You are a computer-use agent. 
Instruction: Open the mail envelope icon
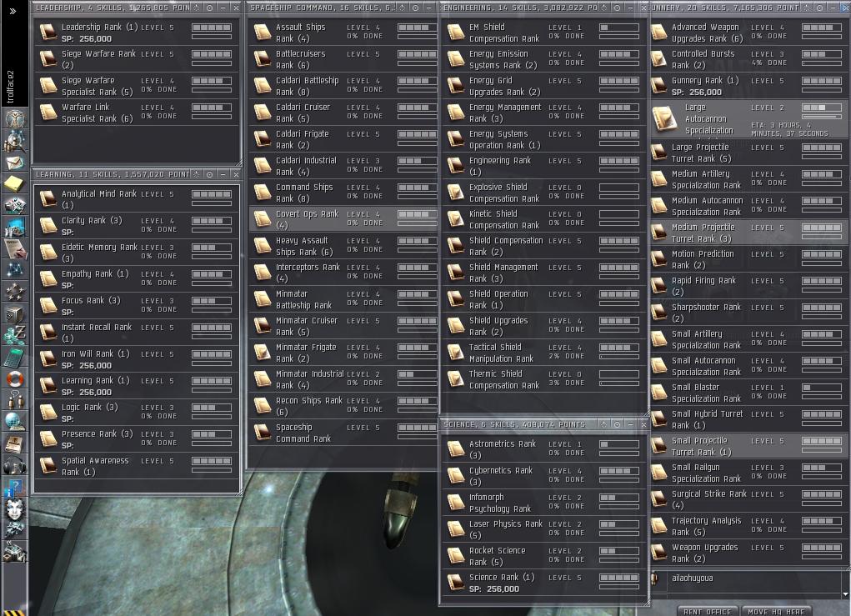click(x=15, y=163)
